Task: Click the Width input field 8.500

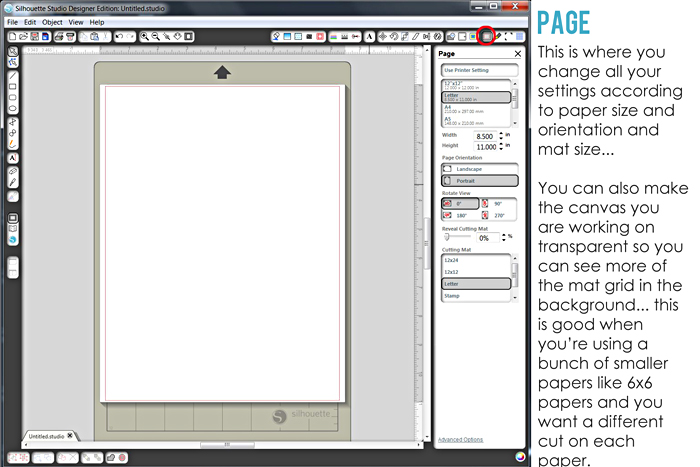Action: [x=485, y=136]
